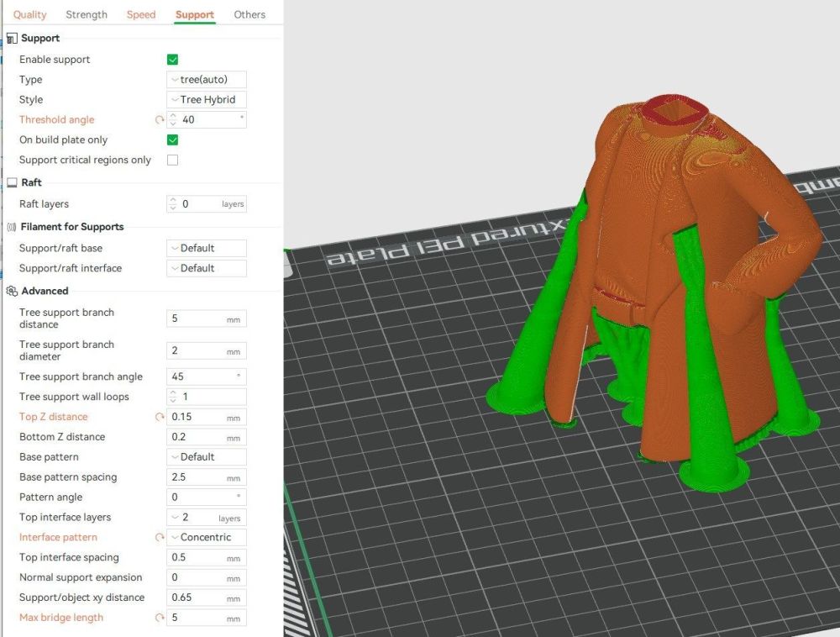Image resolution: width=840 pixels, height=637 pixels.
Task: Edit the Bottom Z distance value
Action: (x=207, y=437)
